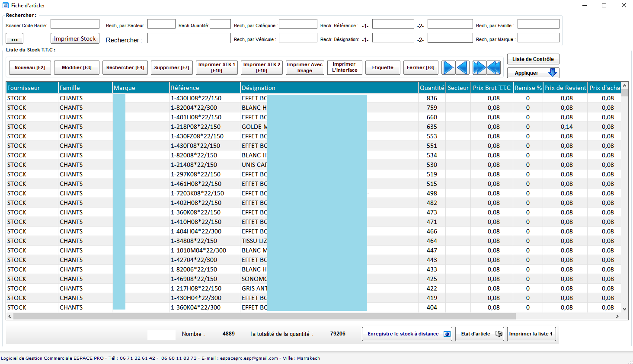Select the cell 1-218P08*22/150
The height and width of the screenshot is (364, 633).
click(x=205, y=127)
